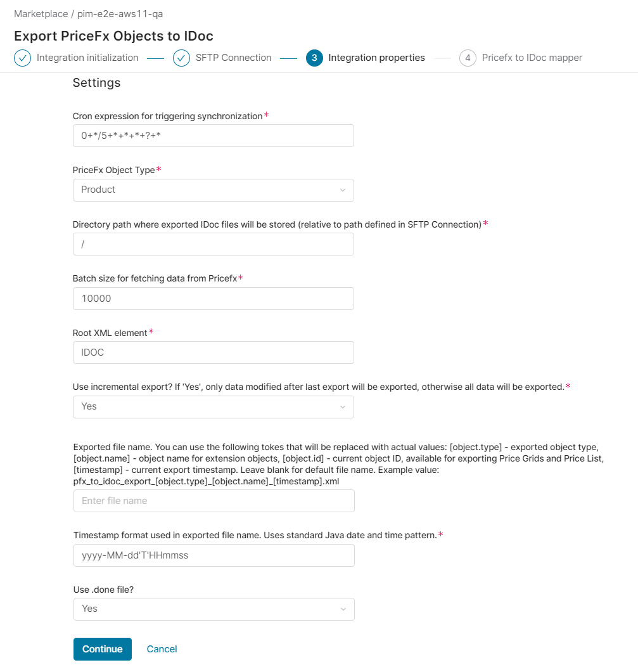Focus the Batch size input field
The image size is (638, 672).
click(x=214, y=299)
